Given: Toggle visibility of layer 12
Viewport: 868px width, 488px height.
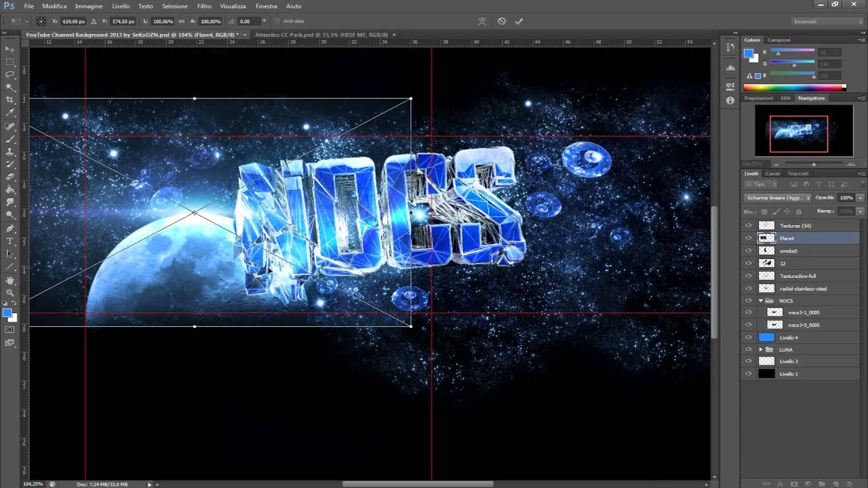Looking at the screenshot, I should coord(749,263).
